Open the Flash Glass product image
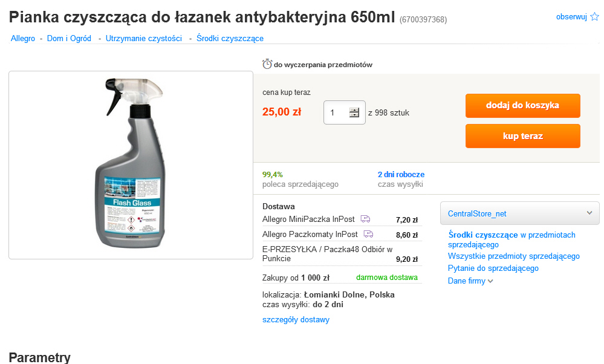The image size is (604, 364). [131, 165]
